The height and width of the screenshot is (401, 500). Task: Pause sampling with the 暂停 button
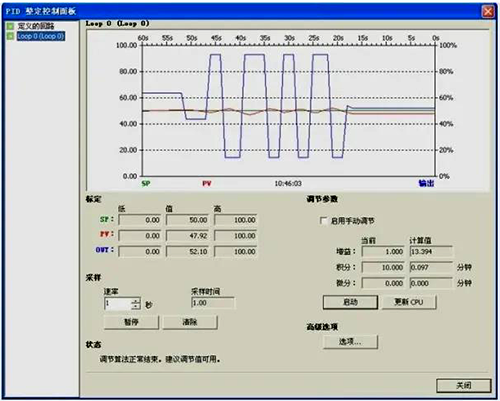(x=131, y=322)
